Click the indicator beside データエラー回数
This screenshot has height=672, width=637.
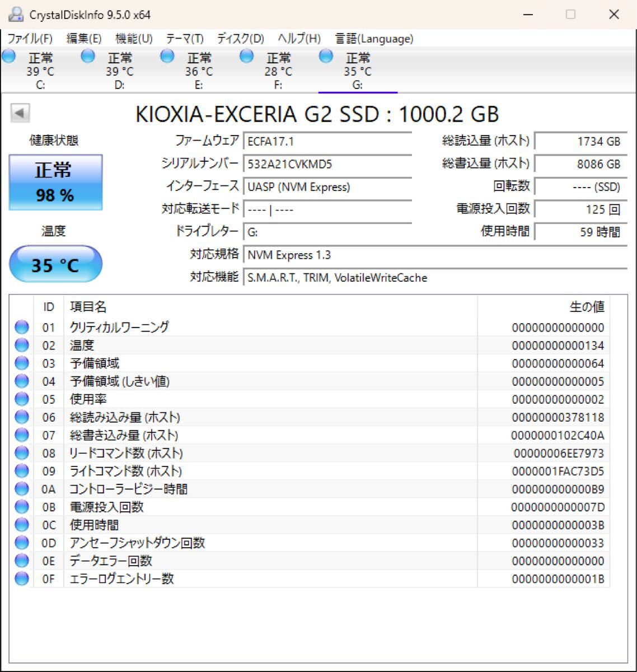(x=21, y=561)
